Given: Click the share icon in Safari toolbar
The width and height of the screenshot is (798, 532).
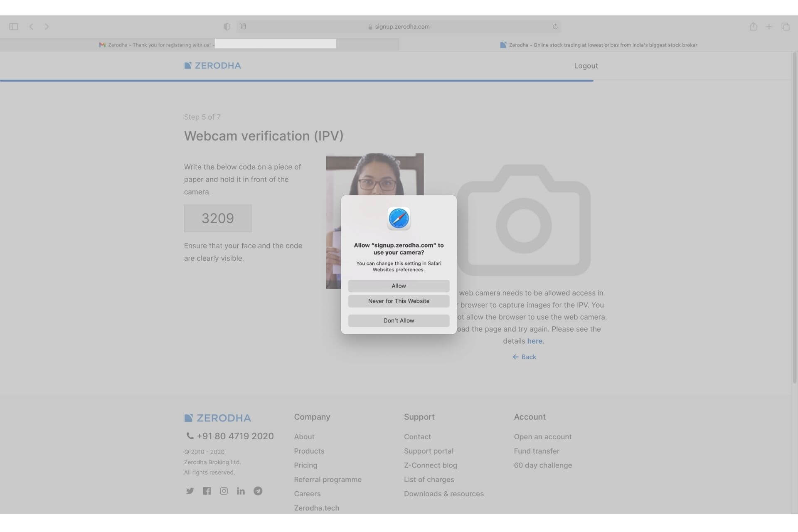Looking at the screenshot, I should tap(753, 26).
